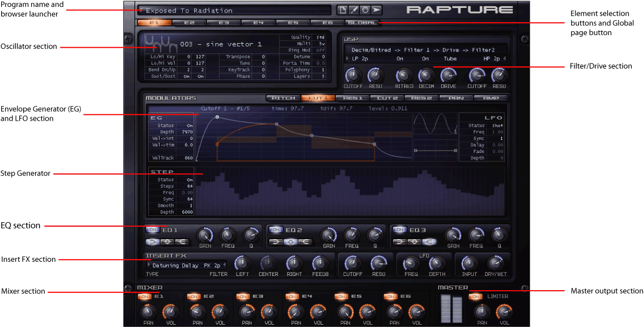644x327 pixels.
Task: Change the oscillator Quality std setting
Action: tap(320, 37)
